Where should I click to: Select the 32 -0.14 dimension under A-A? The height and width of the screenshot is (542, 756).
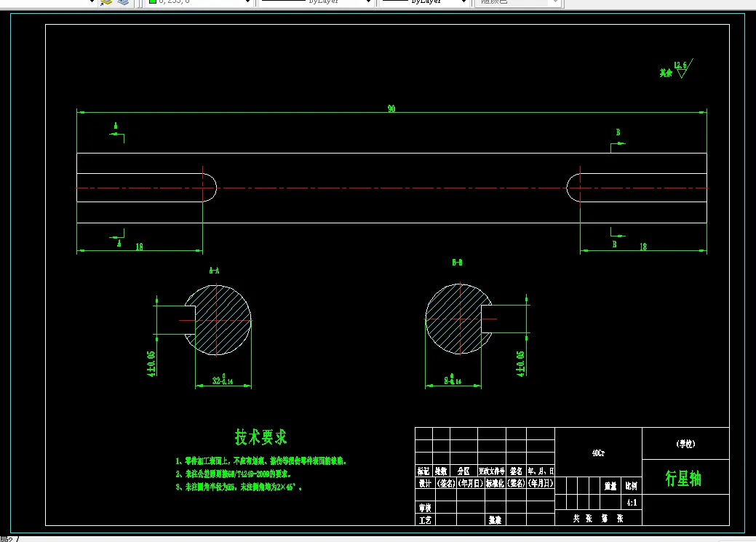[223, 380]
